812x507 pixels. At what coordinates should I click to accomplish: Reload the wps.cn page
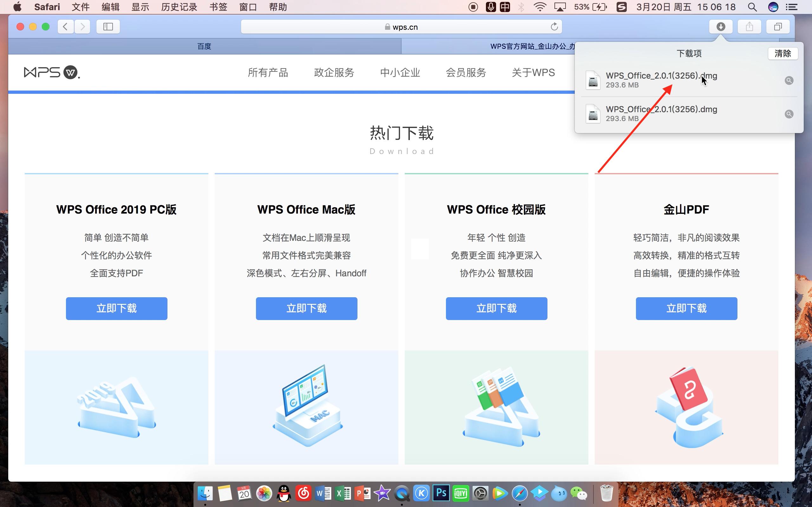pyautogui.click(x=553, y=27)
